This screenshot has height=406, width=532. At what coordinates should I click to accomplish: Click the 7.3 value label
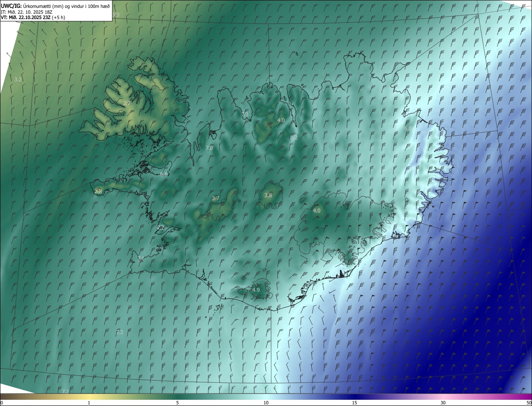pos(245,114)
